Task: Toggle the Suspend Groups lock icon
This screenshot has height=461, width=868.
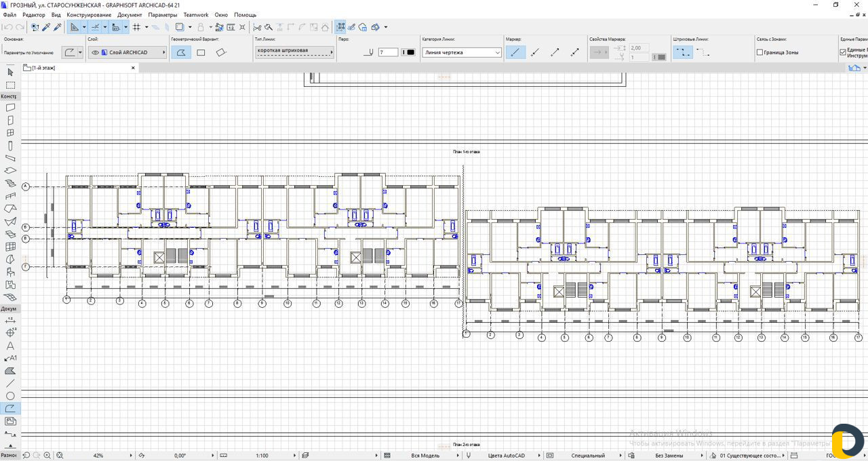Action: [201, 27]
